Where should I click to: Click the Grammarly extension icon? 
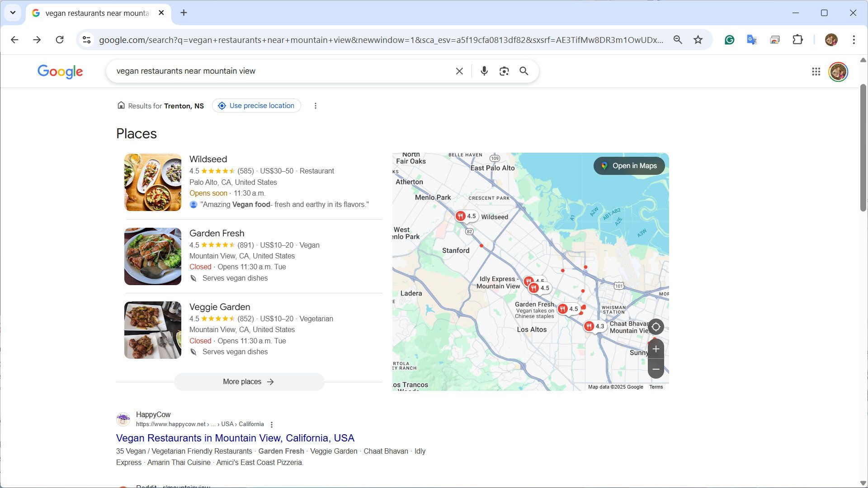point(729,40)
